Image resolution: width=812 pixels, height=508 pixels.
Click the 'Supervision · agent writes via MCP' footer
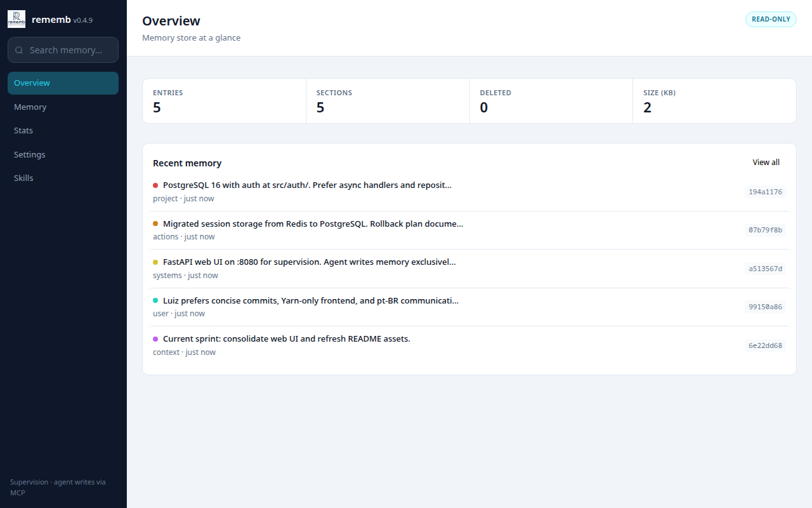click(58, 487)
